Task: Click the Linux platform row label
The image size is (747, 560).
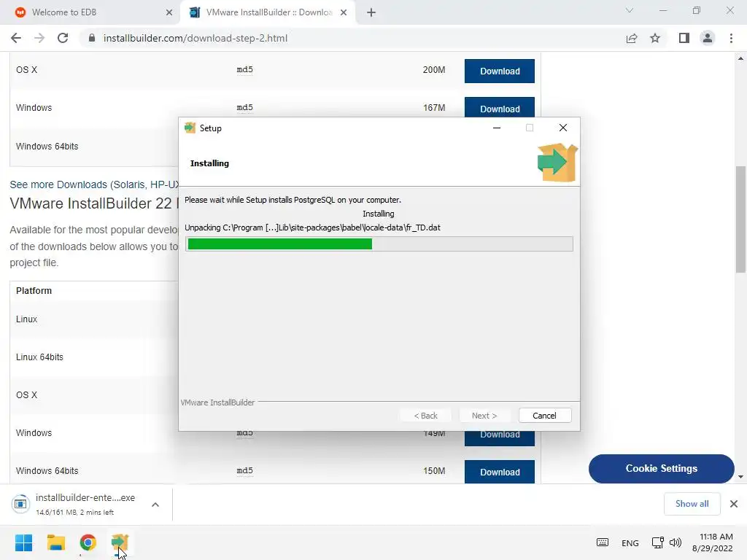Action: (x=26, y=319)
